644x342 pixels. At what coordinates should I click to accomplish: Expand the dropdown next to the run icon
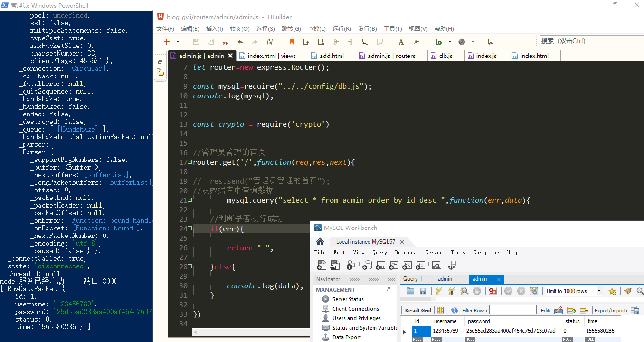pyautogui.click(x=450, y=42)
